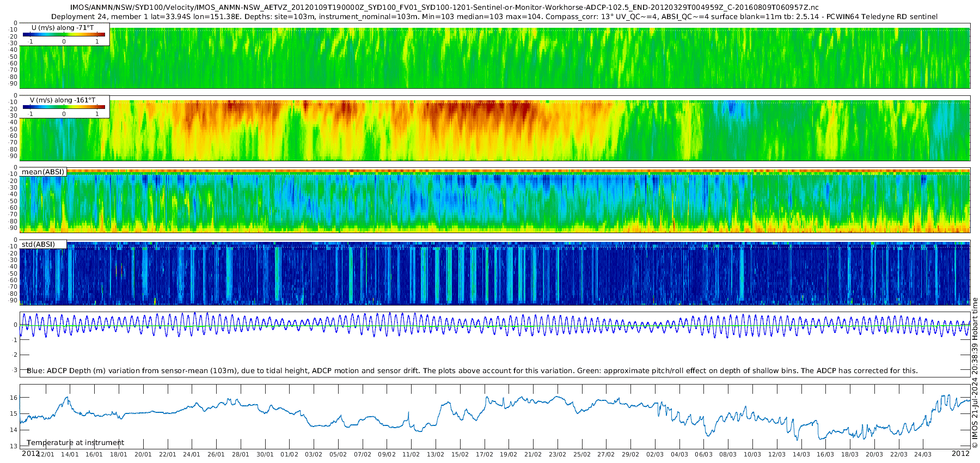Screen dimensions: 980x463
Task: Click the Temperature at instrument label
Action: (x=75, y=442)
